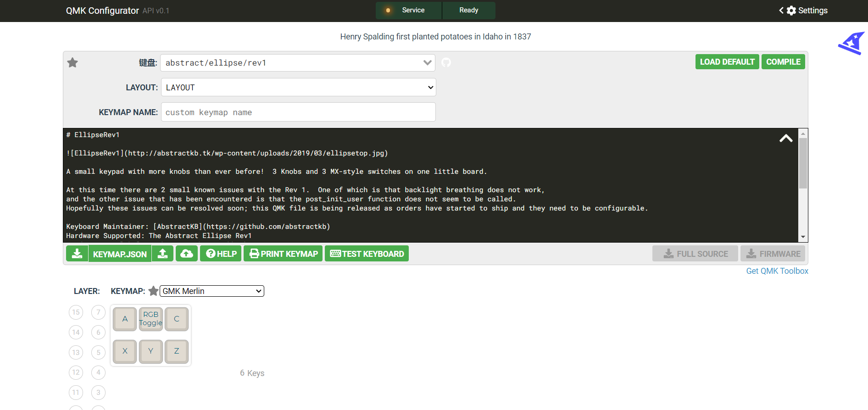This screenshot has width=868, height=410.
Task: Import keymap from URL cloud icon
Action: (187, 254)
